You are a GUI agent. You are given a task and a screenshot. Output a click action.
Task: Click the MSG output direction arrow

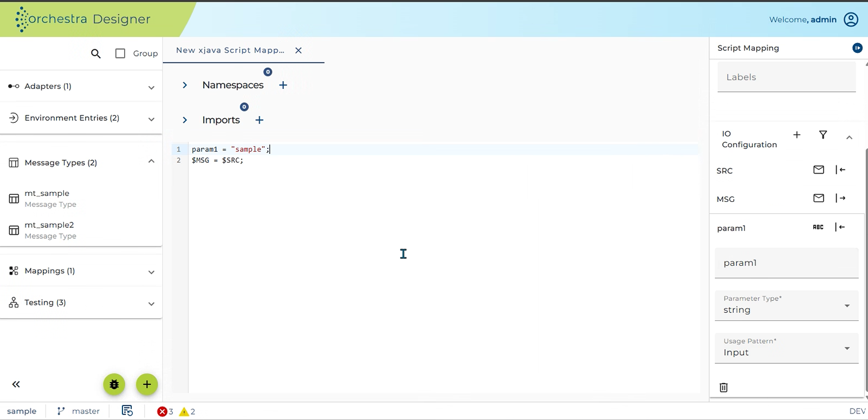(x=840, y=198)
